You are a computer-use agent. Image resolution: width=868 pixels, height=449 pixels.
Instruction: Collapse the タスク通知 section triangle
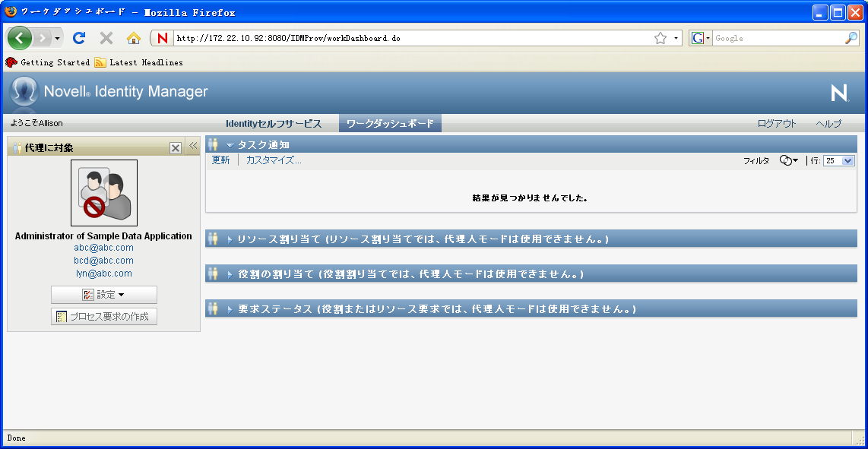(230, 146)
